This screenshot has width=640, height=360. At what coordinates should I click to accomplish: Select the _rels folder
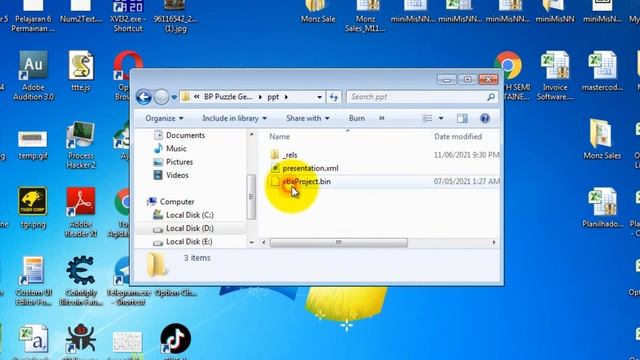click(290, 155)
